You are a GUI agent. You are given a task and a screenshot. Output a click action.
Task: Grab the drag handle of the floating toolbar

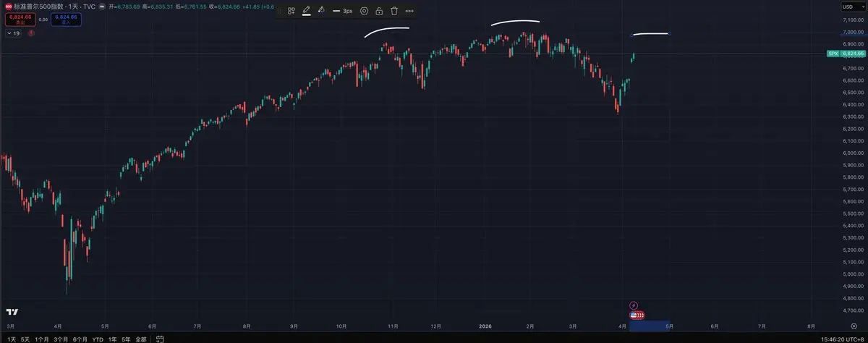tap(279, 11)
